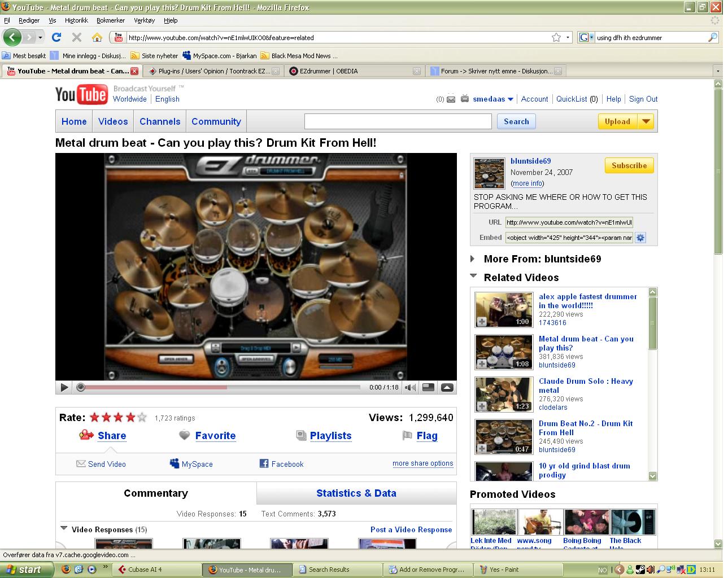Rate video with fifth star

click(x=142, y=418)
